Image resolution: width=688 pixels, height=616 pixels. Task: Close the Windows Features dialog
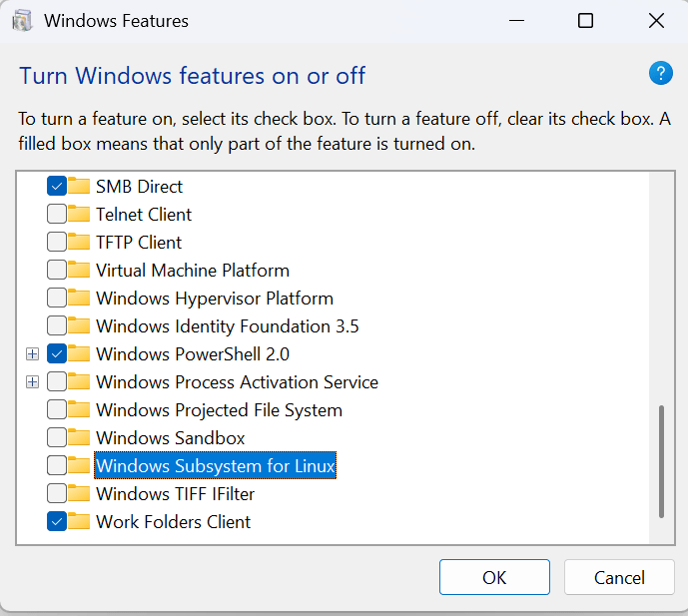656,21
